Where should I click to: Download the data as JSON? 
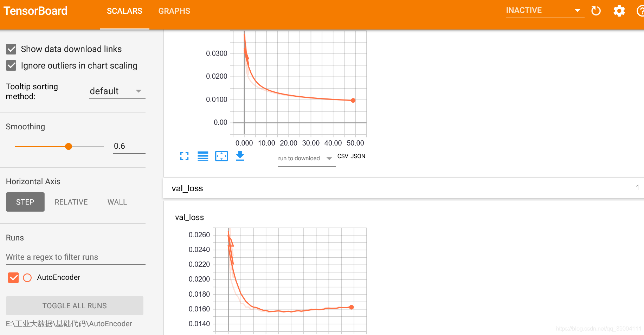click(358, 156)
